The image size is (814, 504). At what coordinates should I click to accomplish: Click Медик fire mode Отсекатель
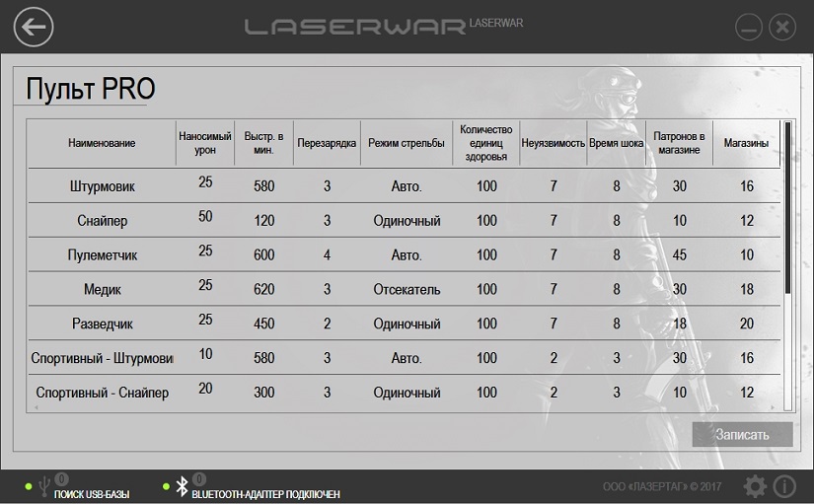407,289
